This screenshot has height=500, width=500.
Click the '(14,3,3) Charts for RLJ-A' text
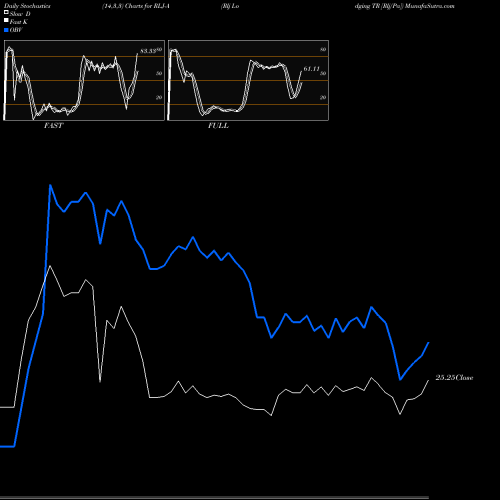136,6
